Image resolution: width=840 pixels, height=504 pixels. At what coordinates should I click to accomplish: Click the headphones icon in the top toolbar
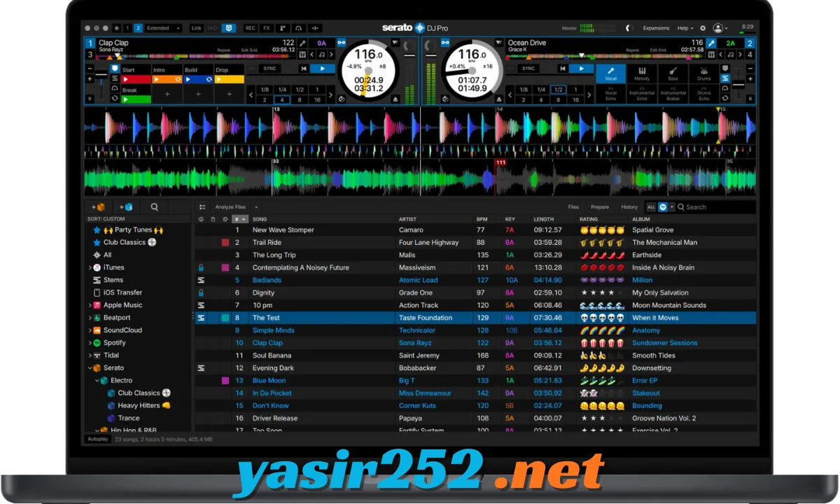point(300,28)
